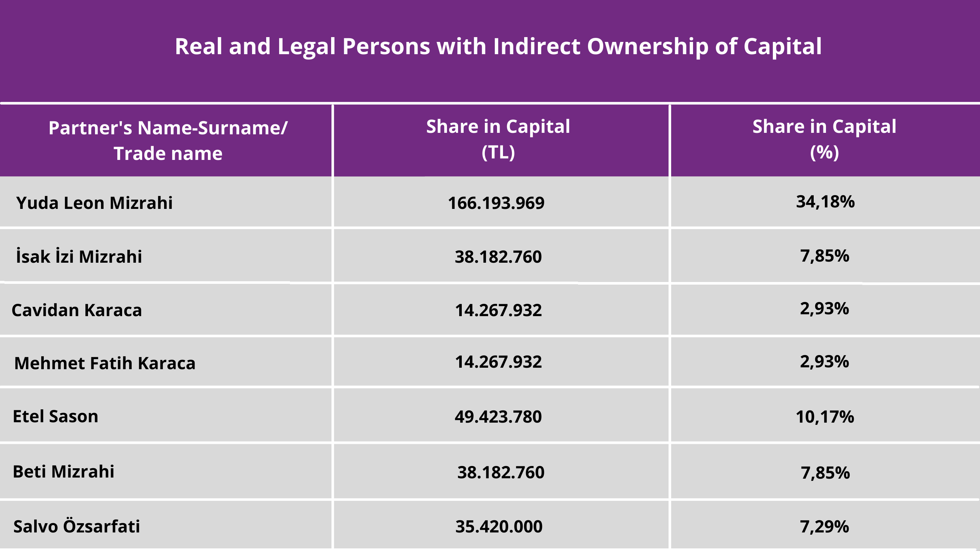
Task: Select Cavidan Karaca's 14.267.932 amount
Action: pyautogui.click(x=498, y=310)
